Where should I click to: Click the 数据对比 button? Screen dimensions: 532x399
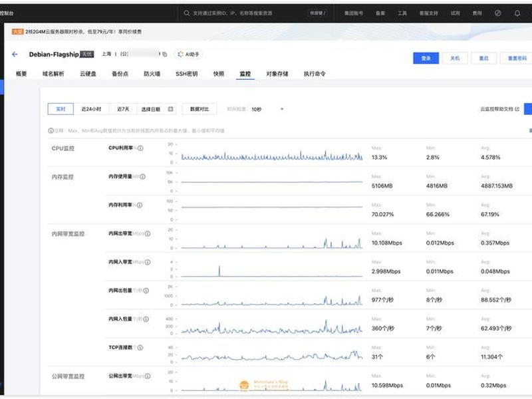(x=199, y=109)
